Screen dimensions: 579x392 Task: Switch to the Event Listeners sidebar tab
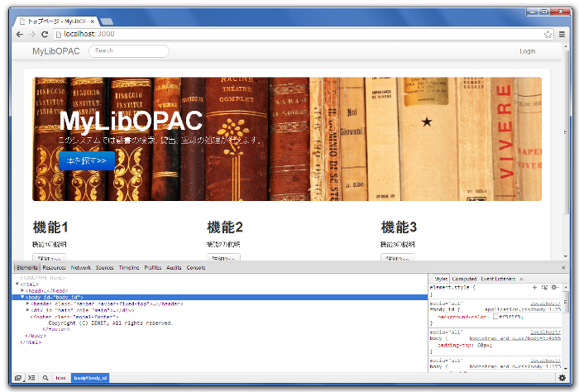pyautogui.click(x=498, y=279)
